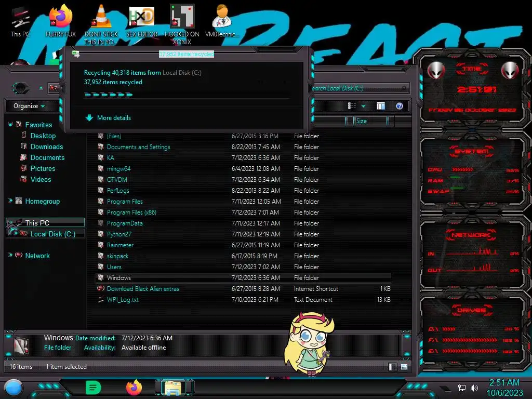The height and width of the screenshot is (399, 532).
Task: Select Desktop in Favorites
Action: 43,136
